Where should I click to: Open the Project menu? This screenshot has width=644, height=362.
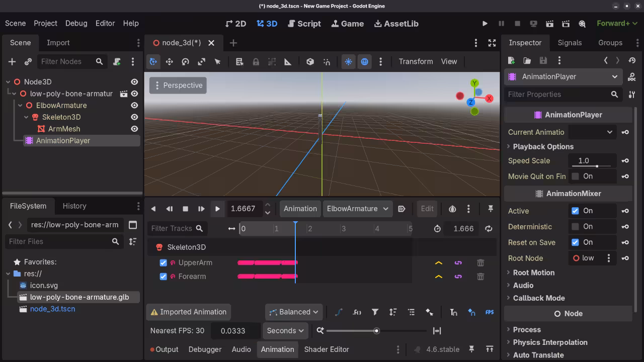tap(45, 23)
